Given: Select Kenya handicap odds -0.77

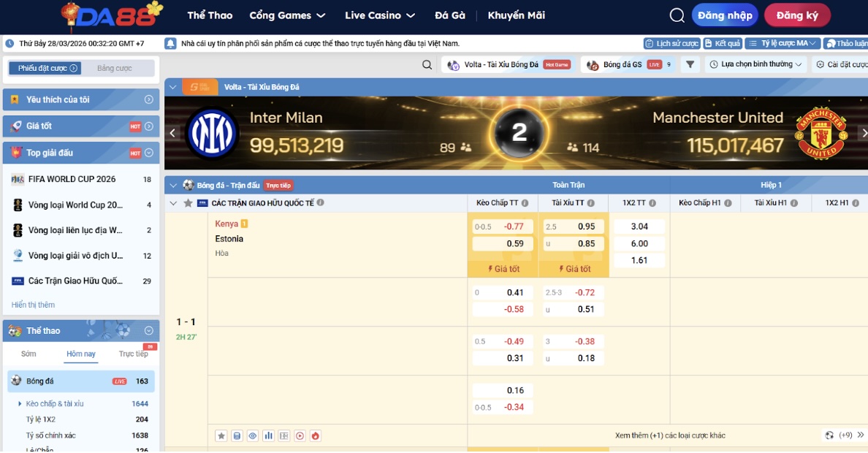Looking at the screenshot, I should 503,226.
